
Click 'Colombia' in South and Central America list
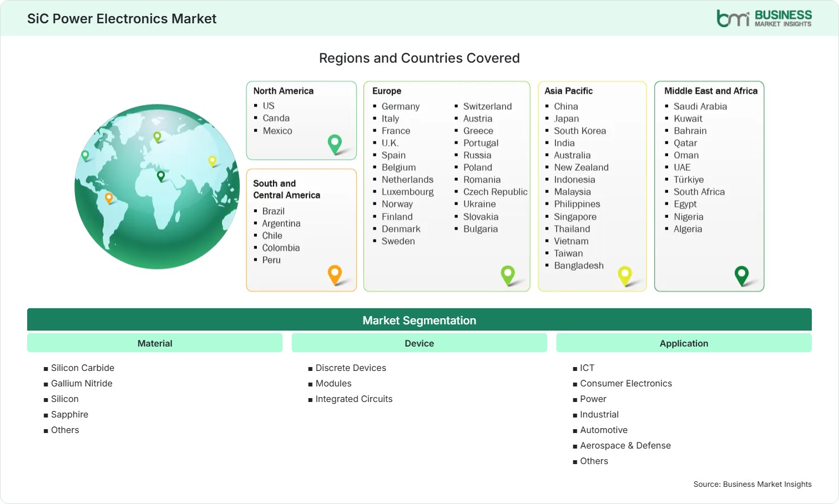[281, 248]
